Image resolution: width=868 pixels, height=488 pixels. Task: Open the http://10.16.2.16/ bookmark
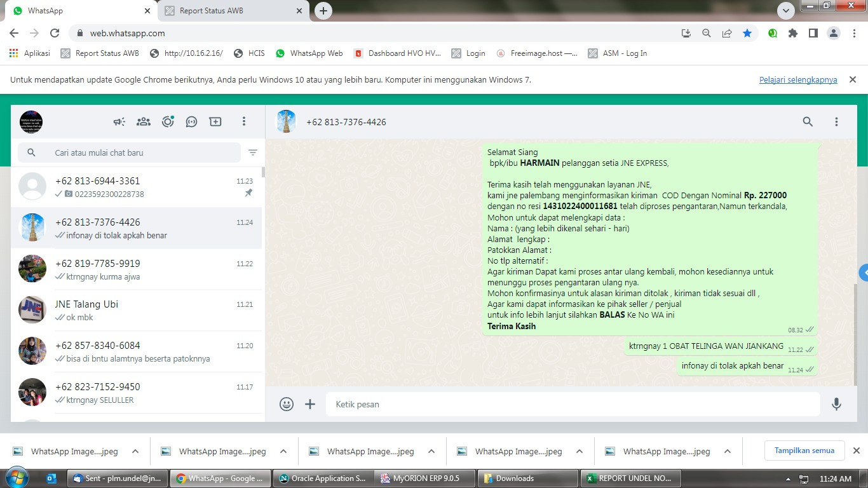coord(186,53)
